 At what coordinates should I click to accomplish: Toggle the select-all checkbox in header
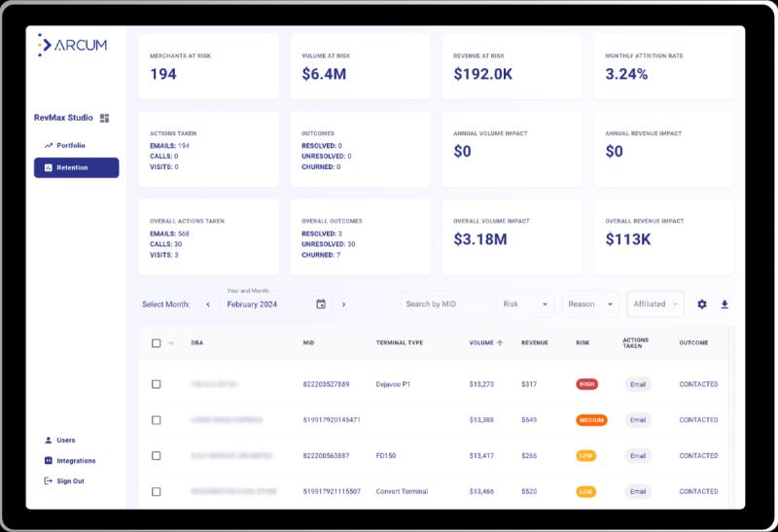[157, 343]
